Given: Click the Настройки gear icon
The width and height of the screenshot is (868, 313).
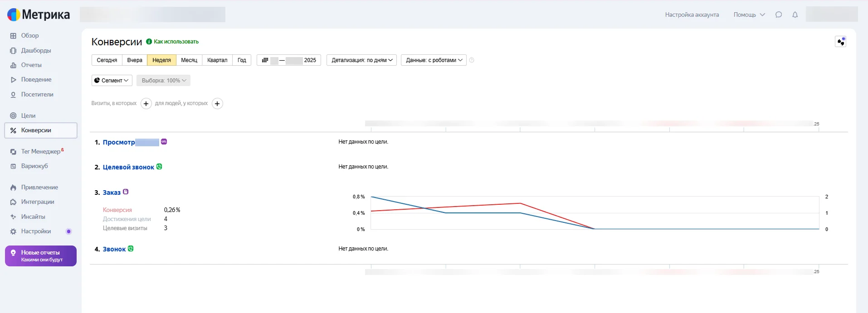Looking at the screenshot, I should click(13, 231).
